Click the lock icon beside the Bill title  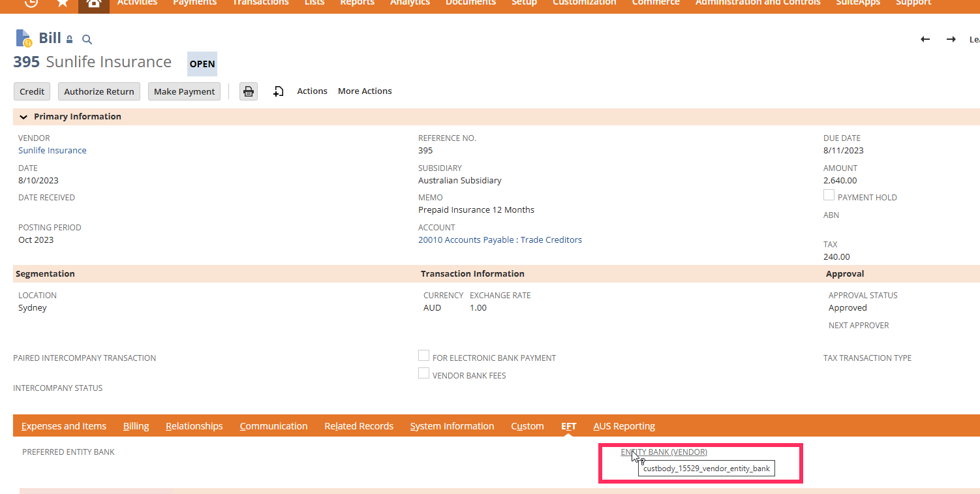tap(68, 39)
